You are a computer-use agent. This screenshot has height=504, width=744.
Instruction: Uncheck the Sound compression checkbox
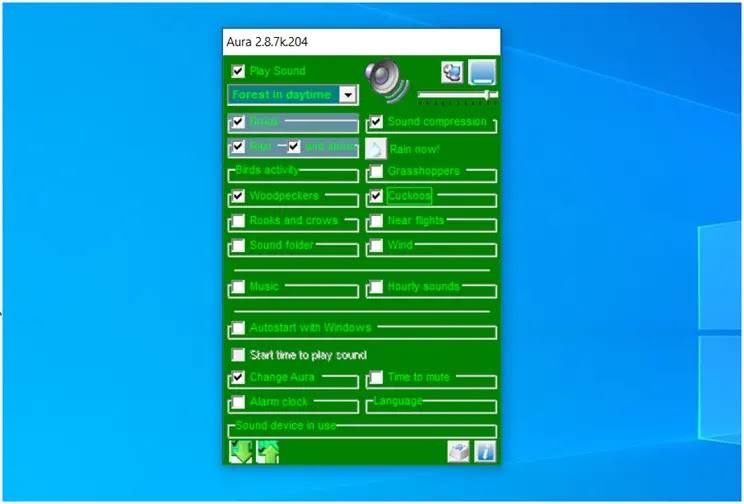click(376, 122)
